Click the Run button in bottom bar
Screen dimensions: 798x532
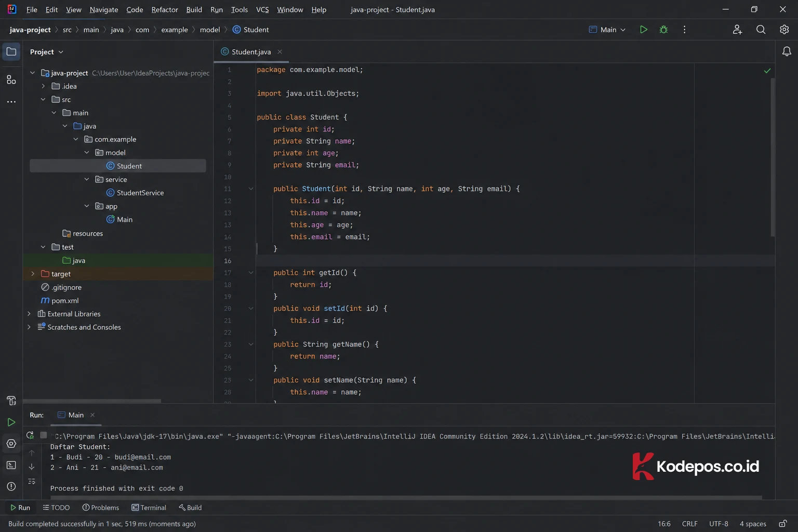tap(20, 508)
